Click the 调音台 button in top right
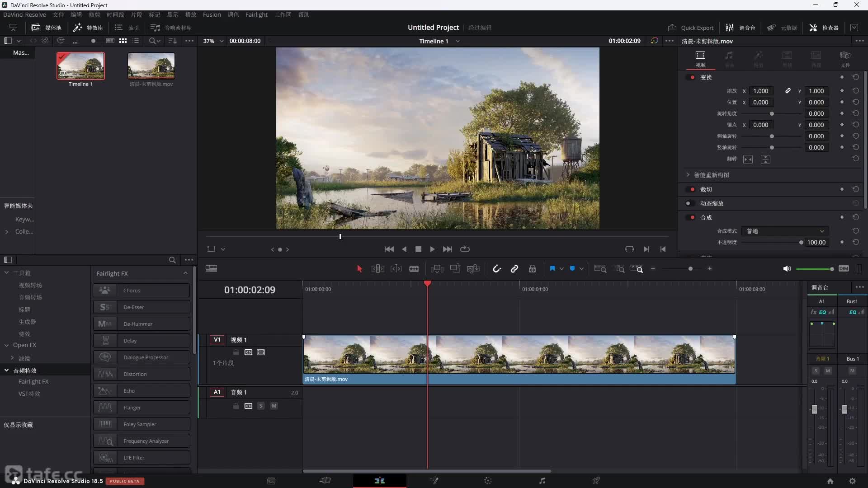 [x=741, y=28]
